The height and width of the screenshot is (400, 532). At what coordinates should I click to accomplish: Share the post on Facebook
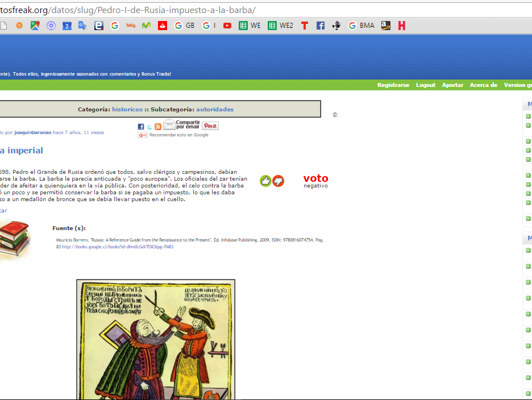coord(141,127)
